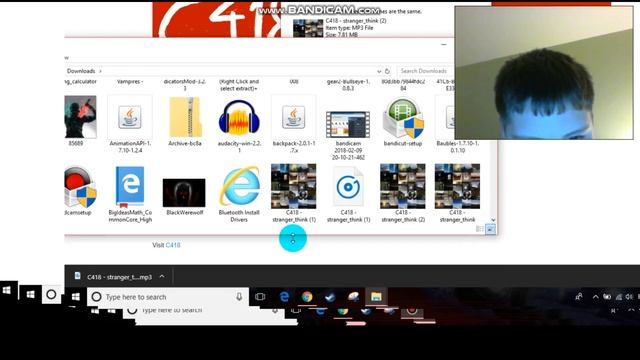Switch Explorer to large icons view
The image size is (640, 360).
click(491, 229)
